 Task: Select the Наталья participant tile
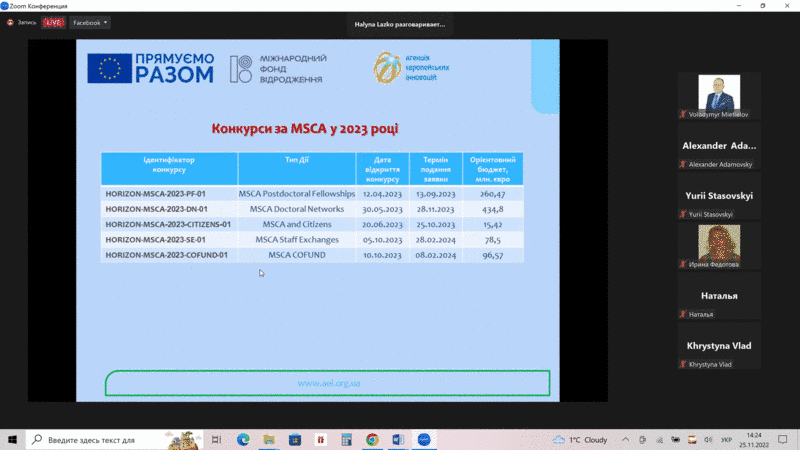(x=719, y=297)
